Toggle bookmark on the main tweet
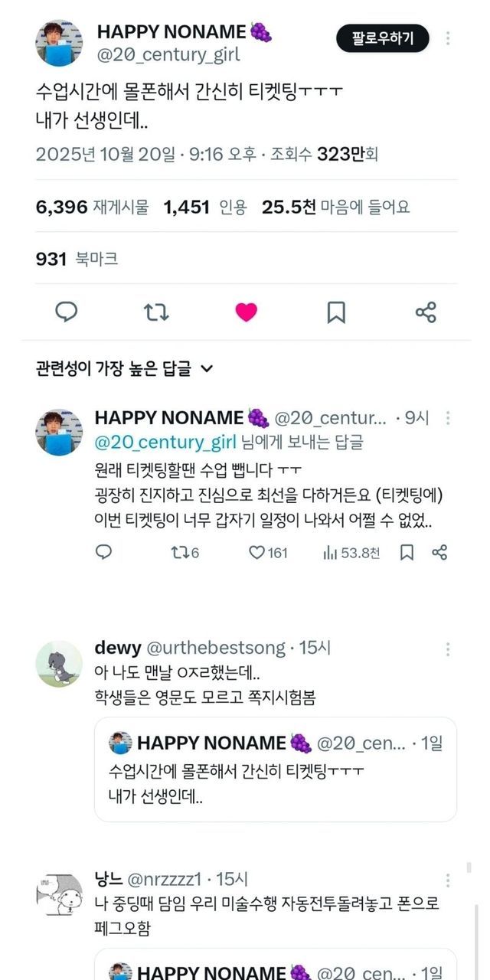The image size is (490, 980). click(336, 312)
